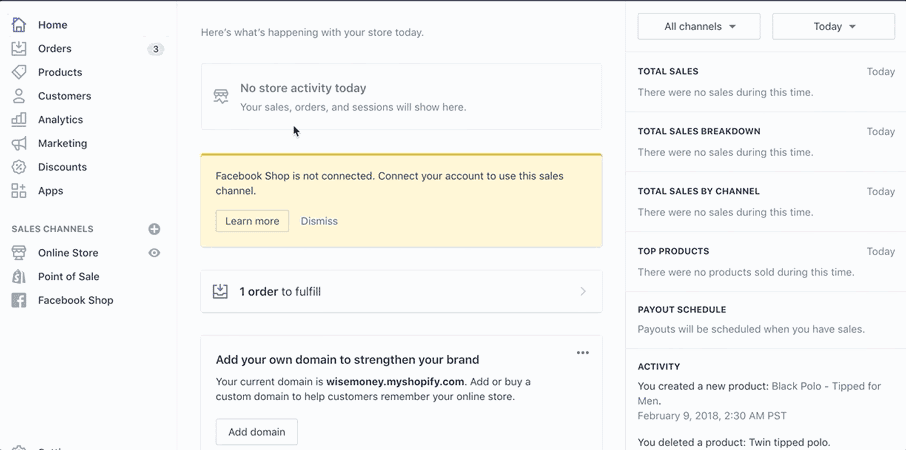Click 'Payouts will be scheduled when you have sales.' text
This screenshot has height=450, width=906.
(x=751, y=329)
